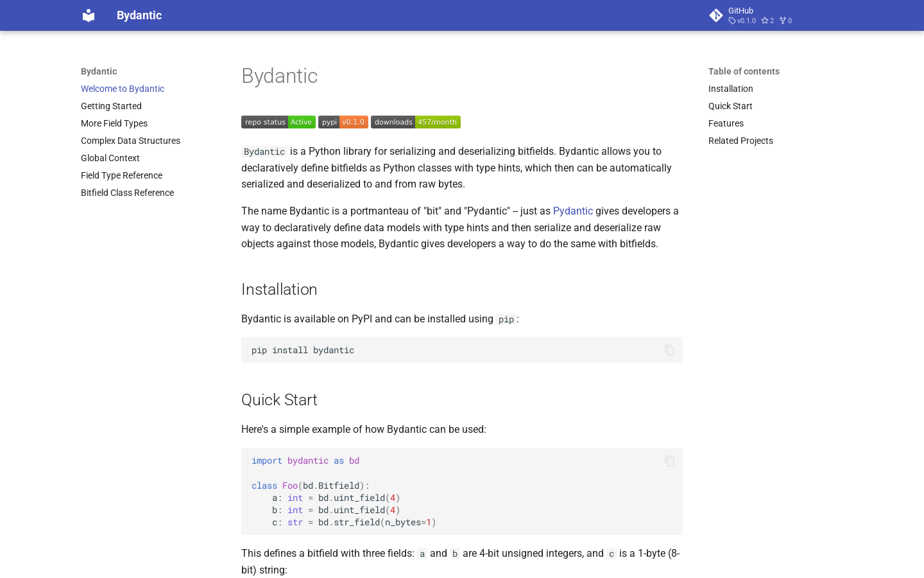Viewport: 924px width, 578px height.
Task: Click the fork count in GitHub widget
Action: coord(785,21)
